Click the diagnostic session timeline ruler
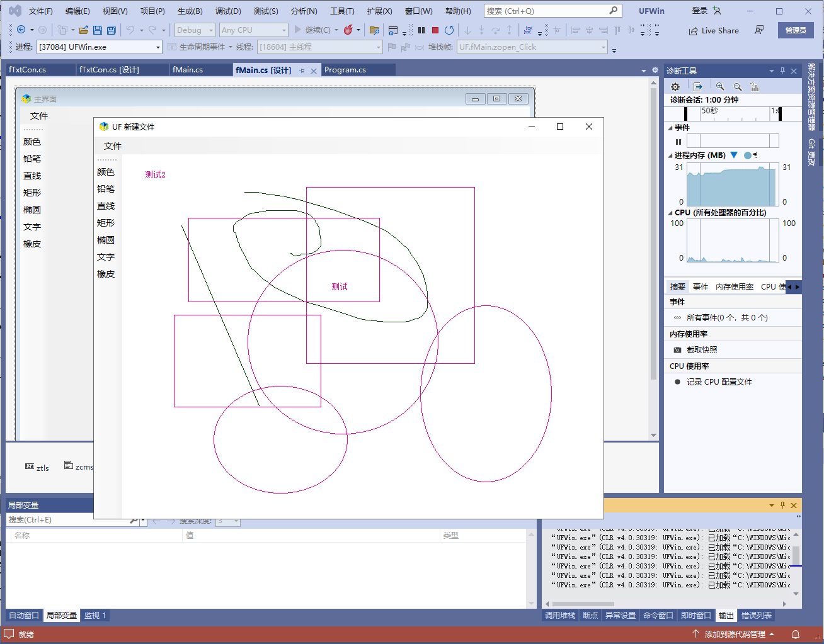This screenshot has height=644, width=824. [733, 113]
